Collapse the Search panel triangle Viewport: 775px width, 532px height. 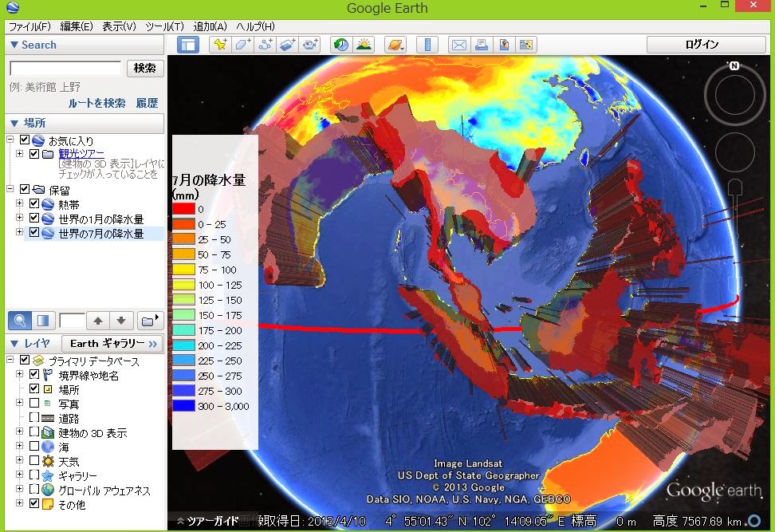click(x=14, y=45)
